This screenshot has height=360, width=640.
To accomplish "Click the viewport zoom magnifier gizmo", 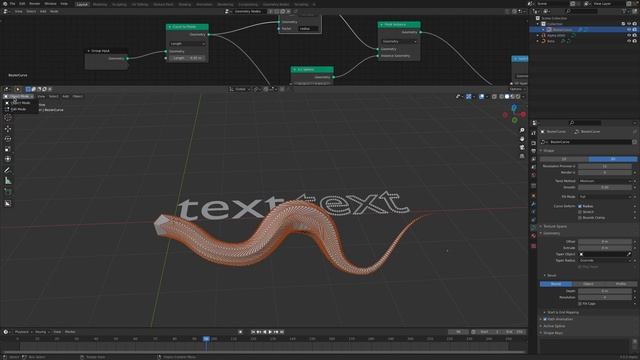I will [x=522, y=130].
